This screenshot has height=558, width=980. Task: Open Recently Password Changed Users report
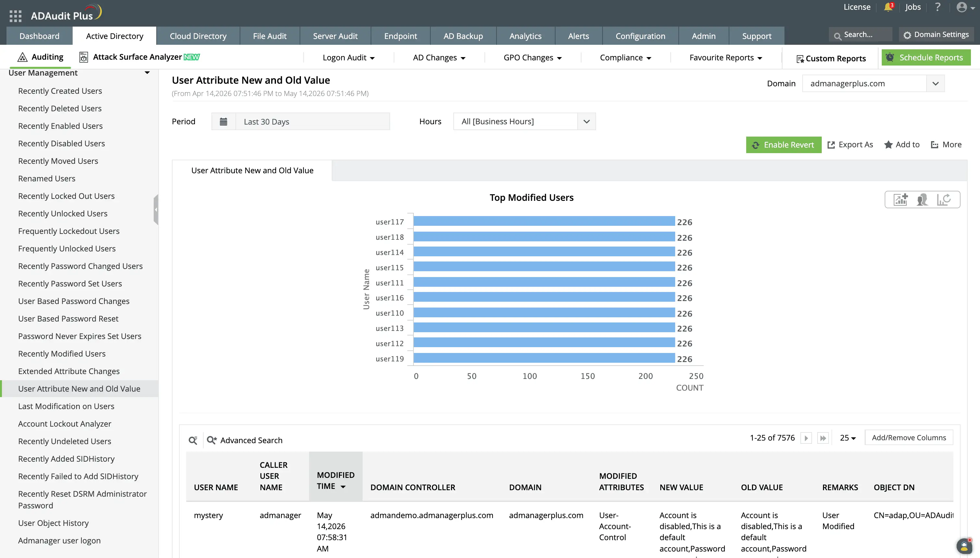coord(80,266)
